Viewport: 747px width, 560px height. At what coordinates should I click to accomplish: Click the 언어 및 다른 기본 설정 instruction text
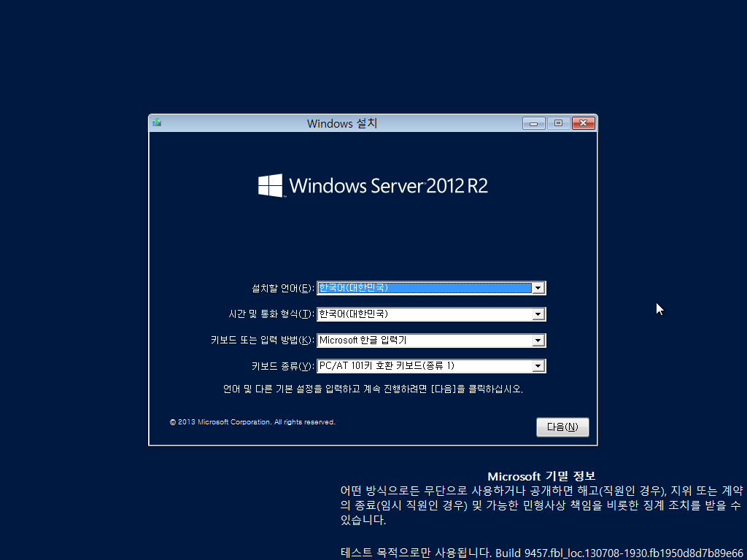point(373,389)
